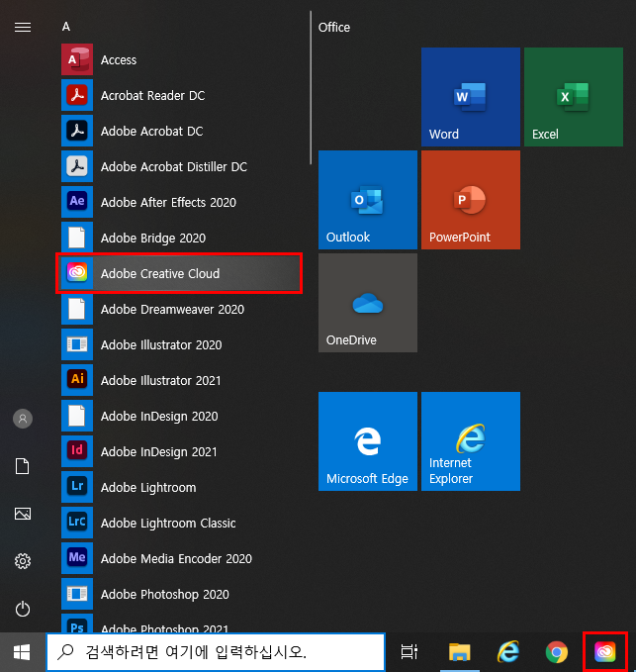The image size is (636, 672).
Task: Open Adobe Lightroom Lr icon
Action: tap(77, 487)
